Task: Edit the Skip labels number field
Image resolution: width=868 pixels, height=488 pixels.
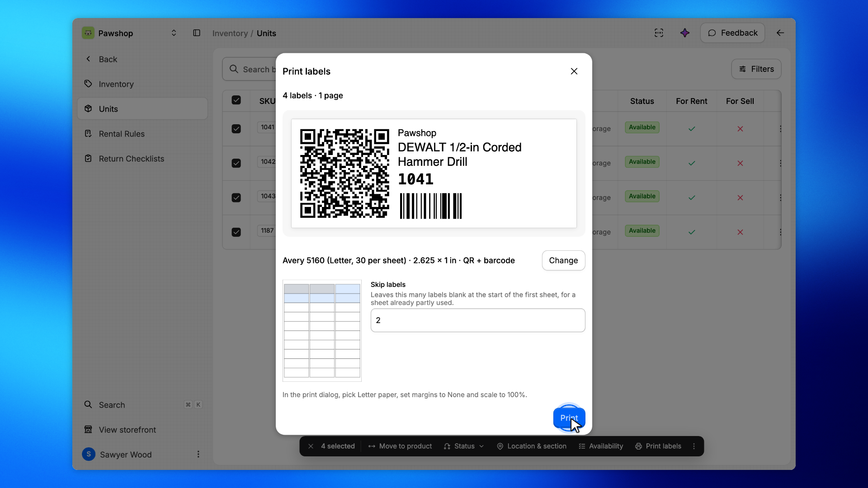Action: click(478, 320)
